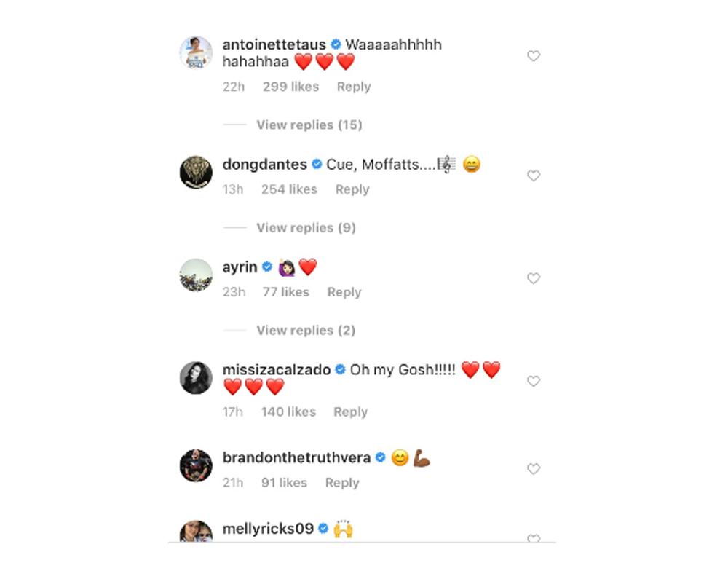728x571 pixels.
Task: Like brandonthetruthvera's comment
Action: (x=534, y=469)
